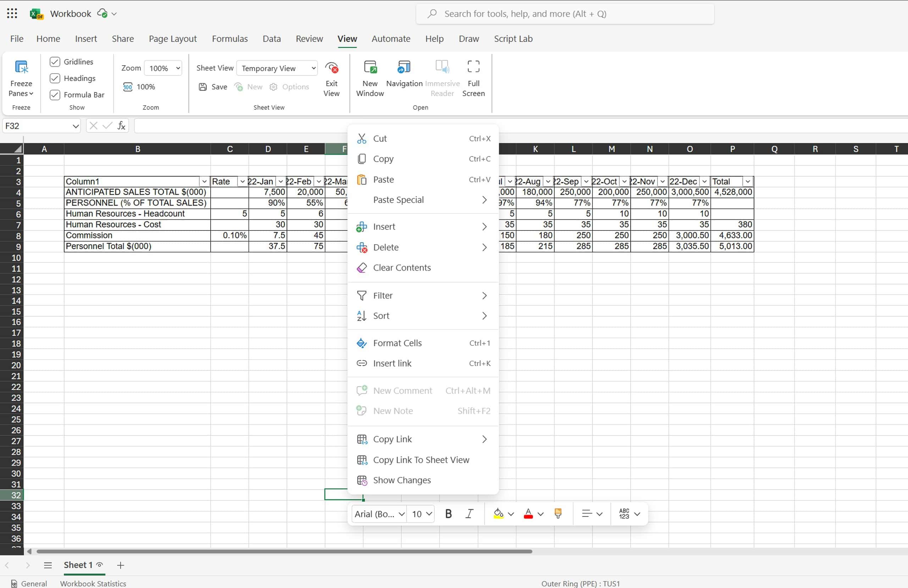Select Format Cells from context menu

397,343
